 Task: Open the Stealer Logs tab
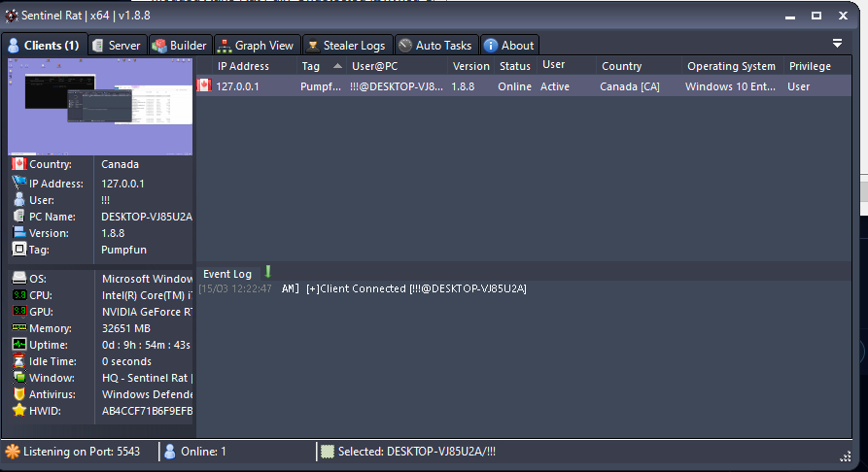[347, 46]
